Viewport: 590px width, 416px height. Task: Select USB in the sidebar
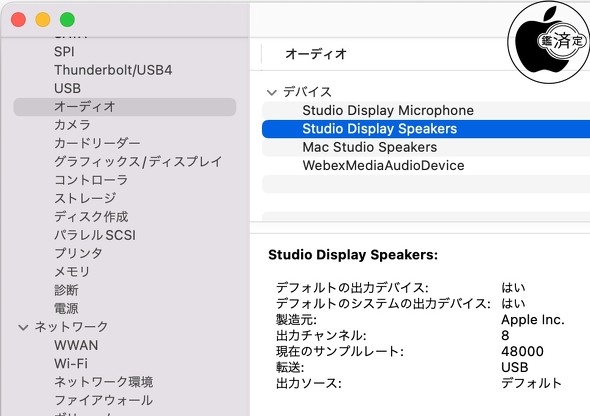[67, 88]
